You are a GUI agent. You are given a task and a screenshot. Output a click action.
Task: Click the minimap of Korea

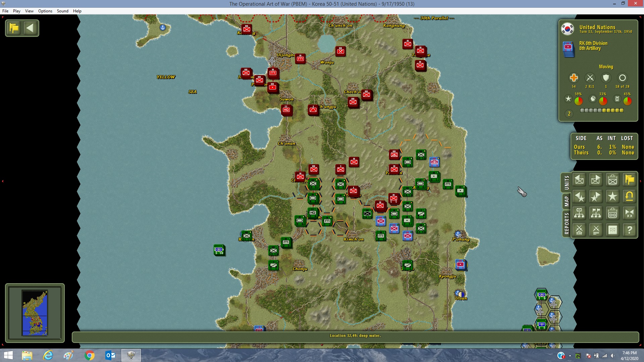pyautogui.click(x=35, y=313)
